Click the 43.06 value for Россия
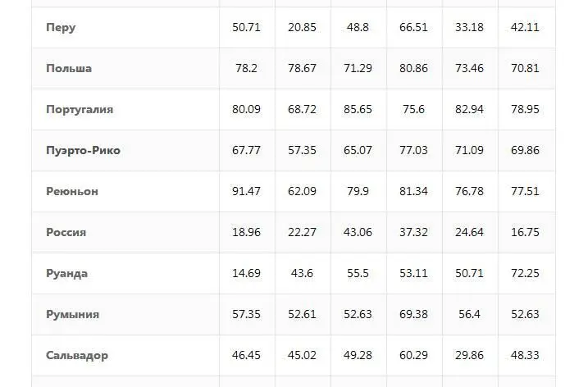588x387 pixels. [358, 232]
